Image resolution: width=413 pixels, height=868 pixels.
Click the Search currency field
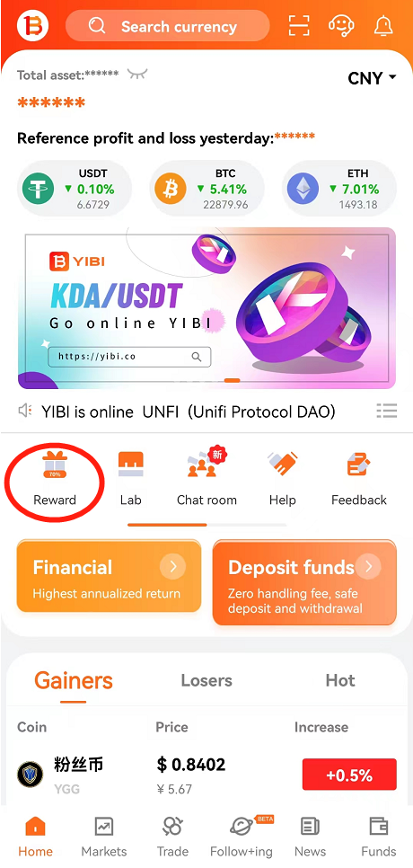[x=168, y=26]
